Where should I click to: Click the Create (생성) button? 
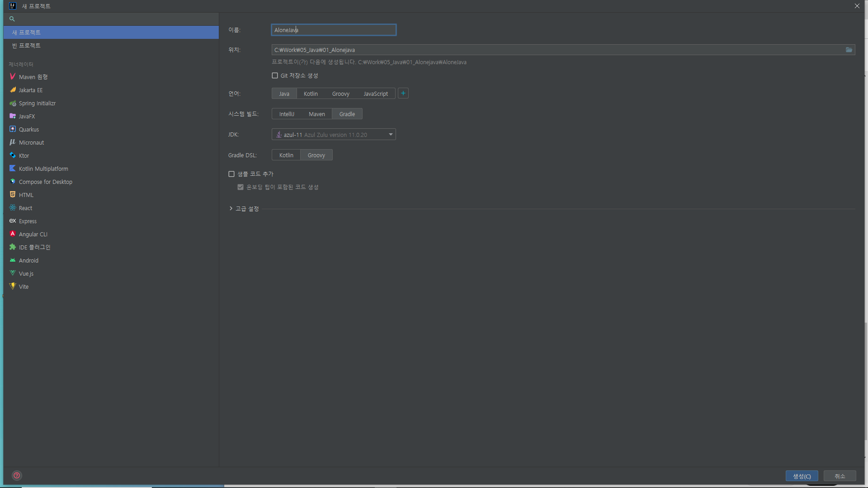[802, 476]
